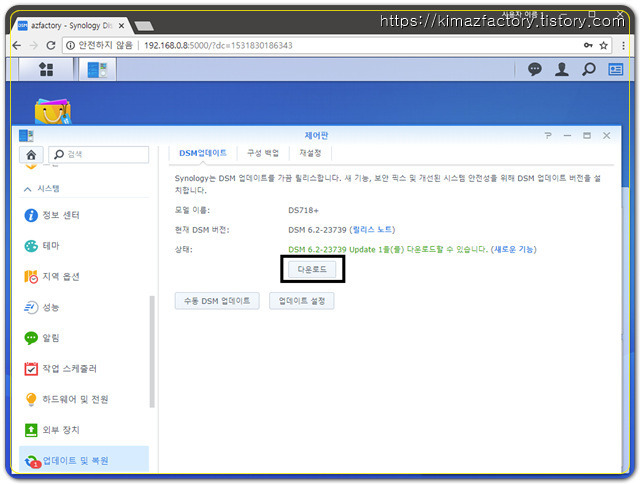Open the 릴리스 노트 link
Image resolution: width=640 pixels, height=484 pixels.
372,230
